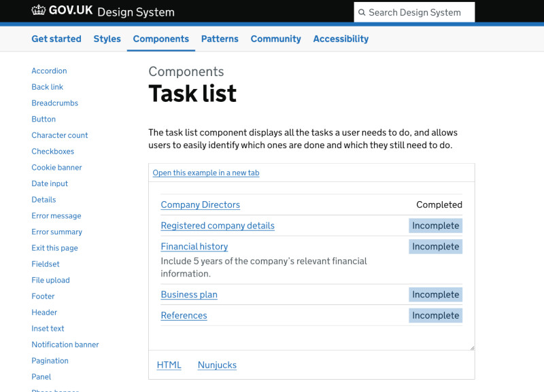Click the GOV.UK crown logo
Screen dimensions: 544x392
click(38, 10)
